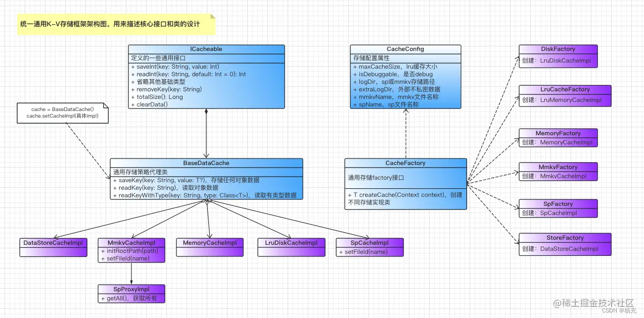
Task: Click setFileId(name) in SpCacheImpl
Action: click(x=364, y=251)
